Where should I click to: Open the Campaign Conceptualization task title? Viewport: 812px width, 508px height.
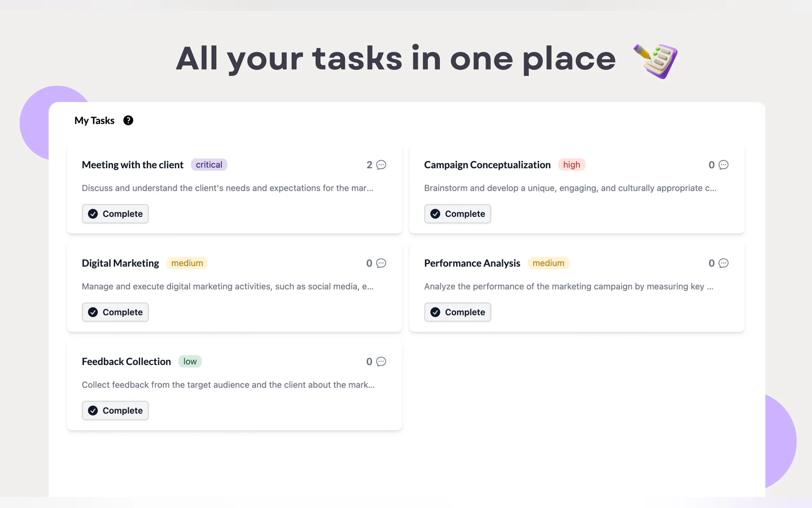(487, 165)
